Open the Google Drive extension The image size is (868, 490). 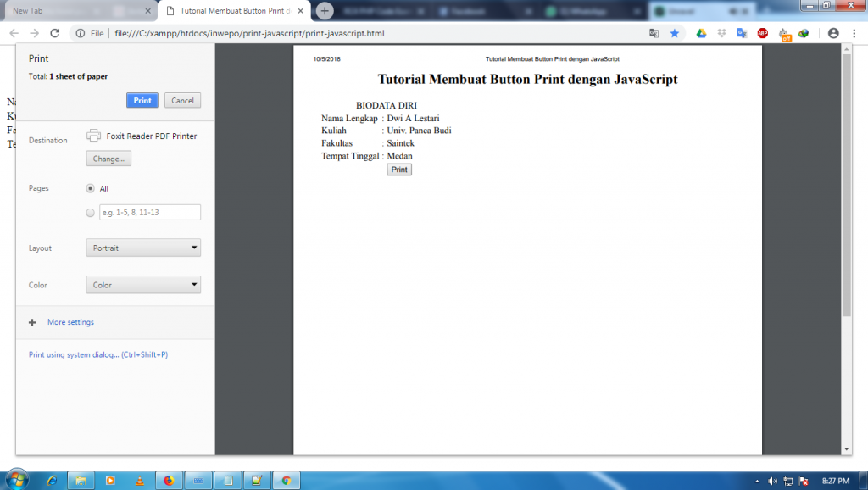pyautogui.click(x=701, y=33)
